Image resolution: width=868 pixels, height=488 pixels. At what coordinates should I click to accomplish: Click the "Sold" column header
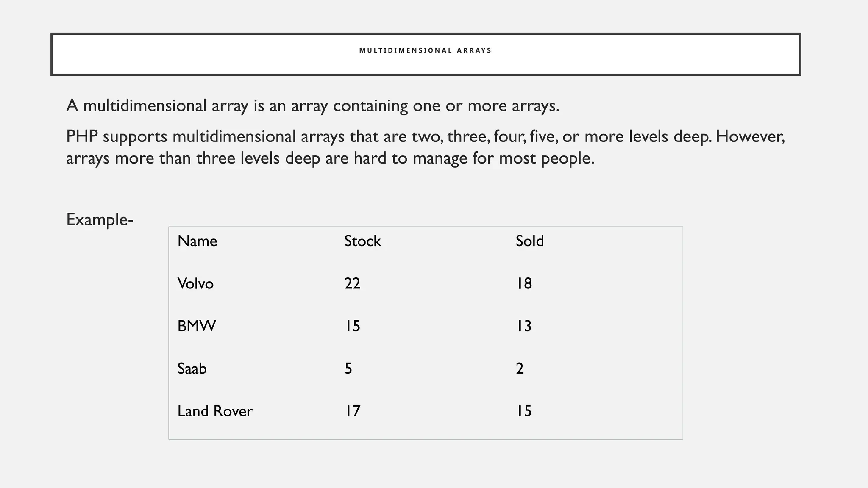[529, 241]
